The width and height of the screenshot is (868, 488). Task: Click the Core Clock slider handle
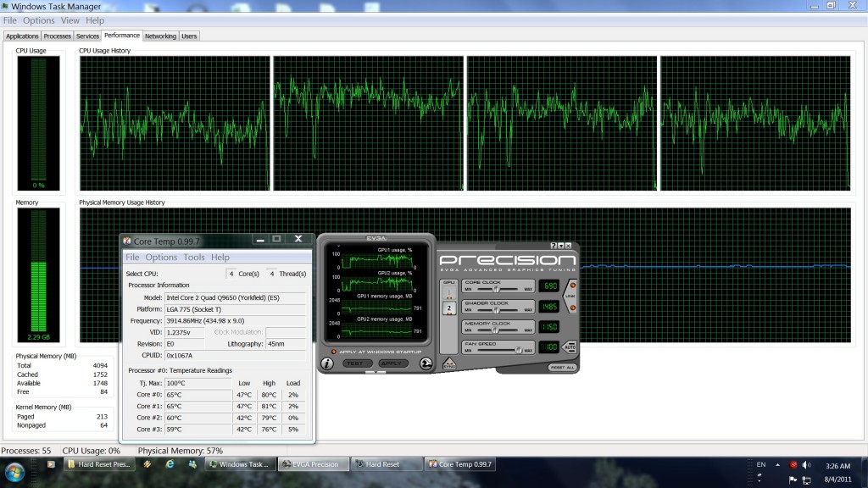(x=494, y=290)
